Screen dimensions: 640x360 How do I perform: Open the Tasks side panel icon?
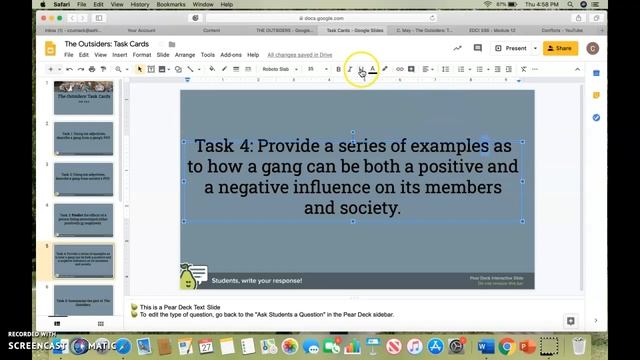[x=596, y=118]
